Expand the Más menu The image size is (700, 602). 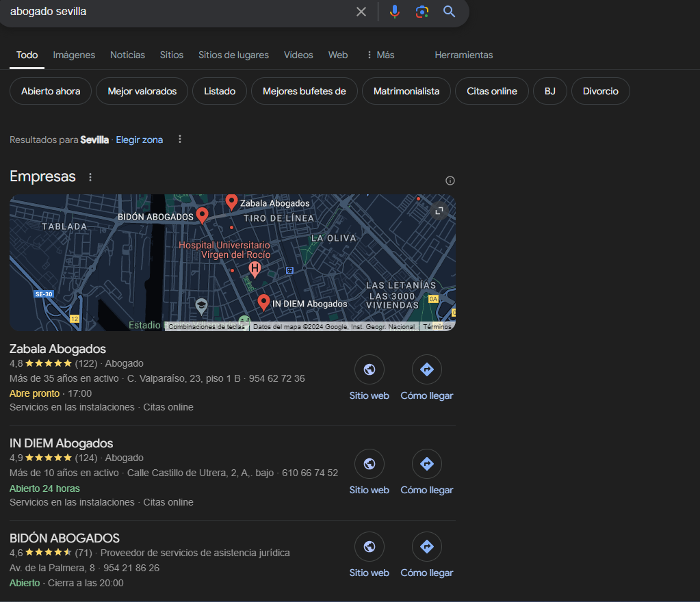coord(381,55)
